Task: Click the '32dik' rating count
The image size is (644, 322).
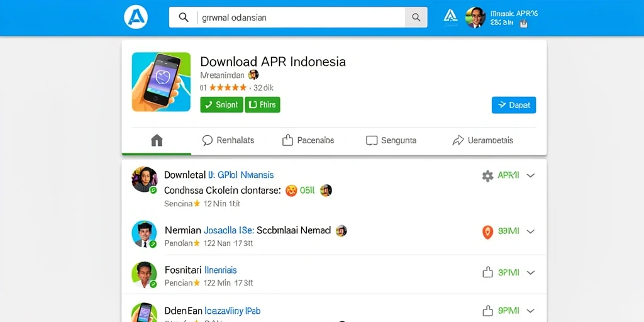Action: pos(264,87)
